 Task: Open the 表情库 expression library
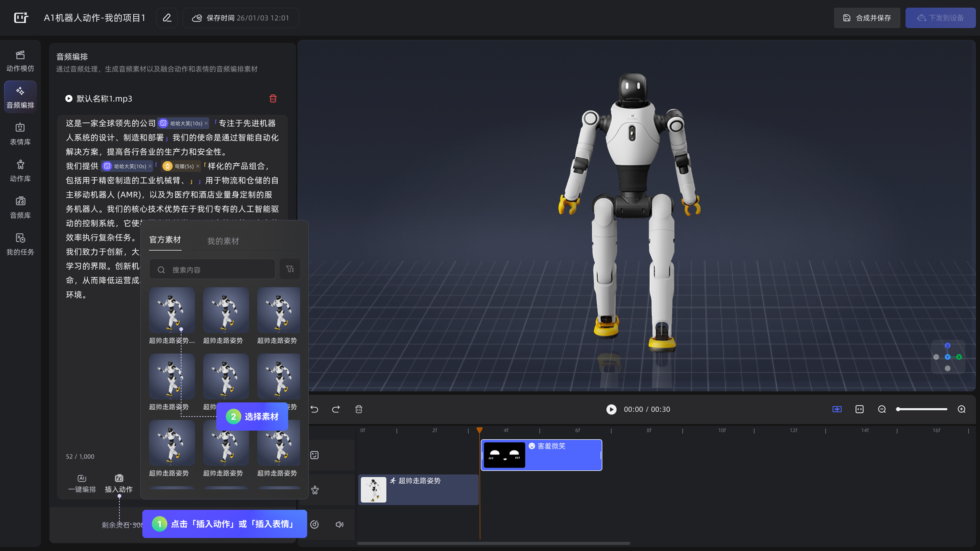20,134
